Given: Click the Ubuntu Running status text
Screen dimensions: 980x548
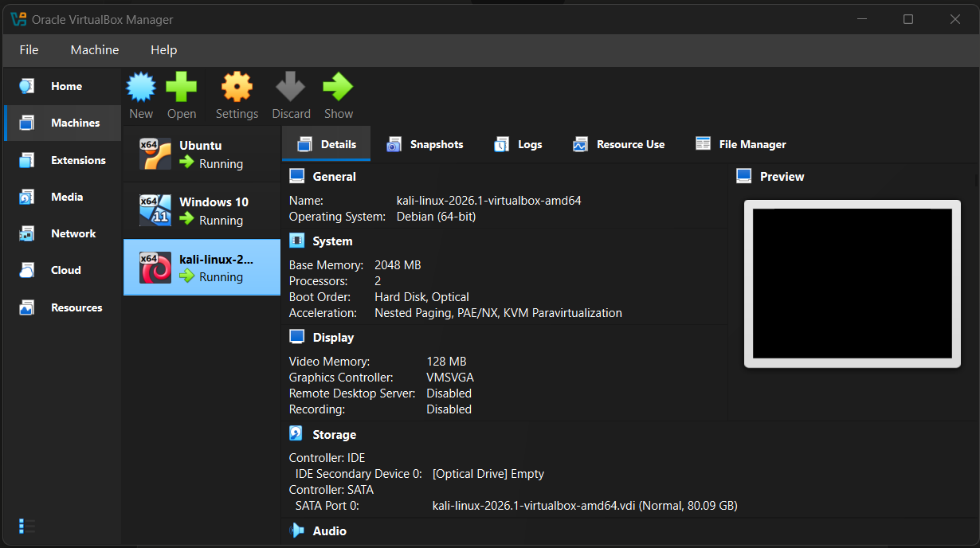Looking at the screenshot, I should tap(221, 164).
